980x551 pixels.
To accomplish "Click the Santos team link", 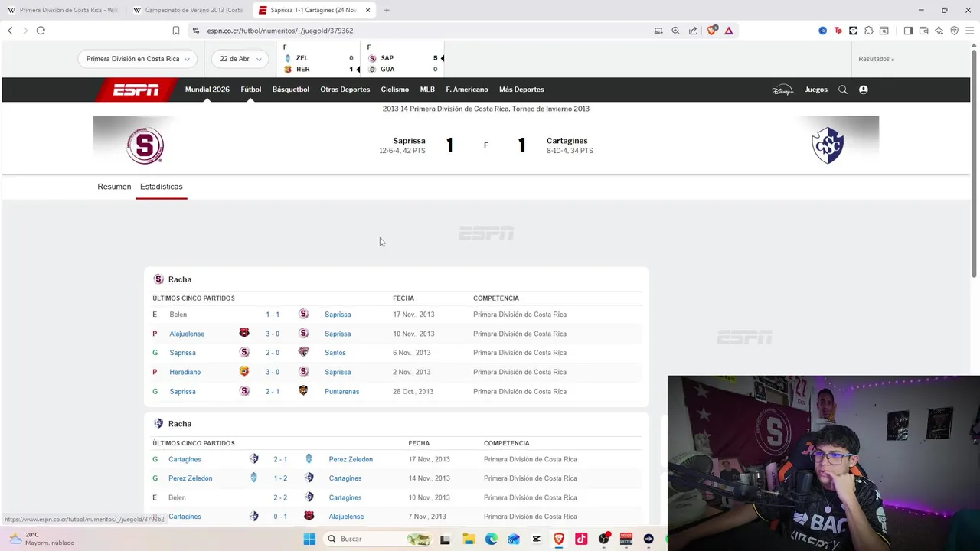I will pyautogui.click(x=335, y=353).
